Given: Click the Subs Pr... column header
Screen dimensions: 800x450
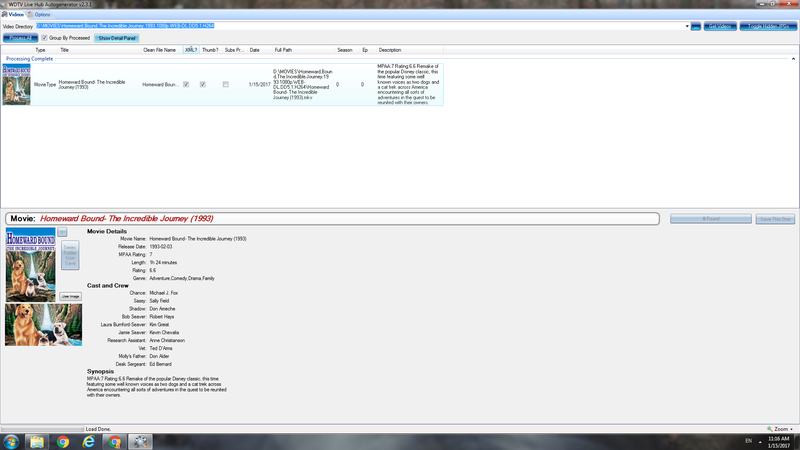Looking at the screenshot, I should pyautogui.click(x=234, y=50).
